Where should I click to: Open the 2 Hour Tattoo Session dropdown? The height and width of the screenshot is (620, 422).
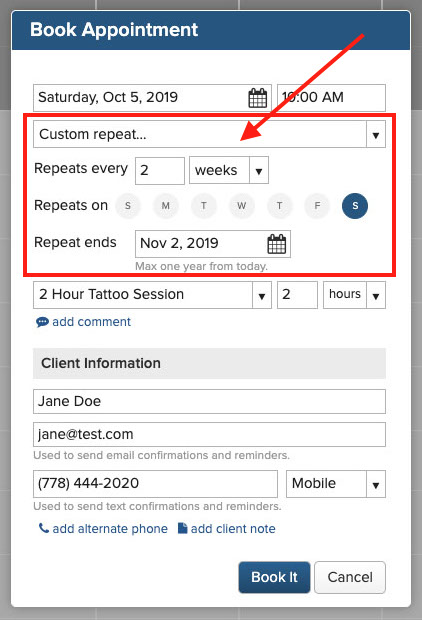pyautogui.click(x=152, y=295)
